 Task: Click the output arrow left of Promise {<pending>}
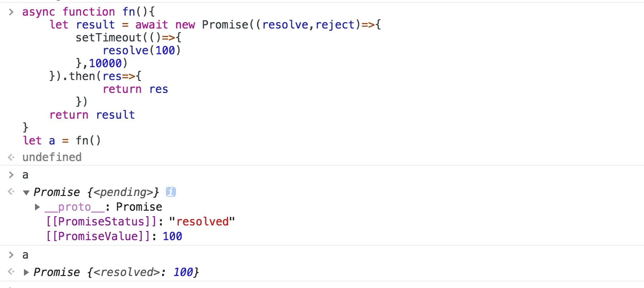click(11, 192)
